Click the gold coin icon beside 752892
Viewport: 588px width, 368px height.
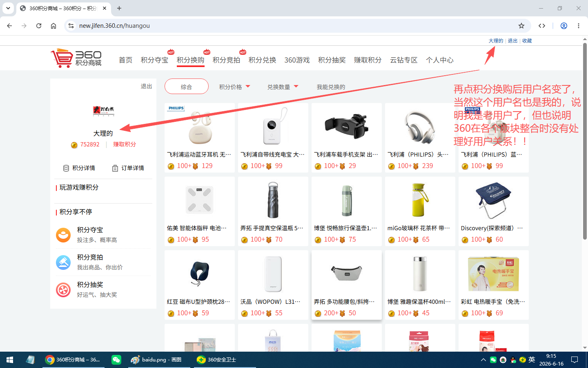click(74, 145)
